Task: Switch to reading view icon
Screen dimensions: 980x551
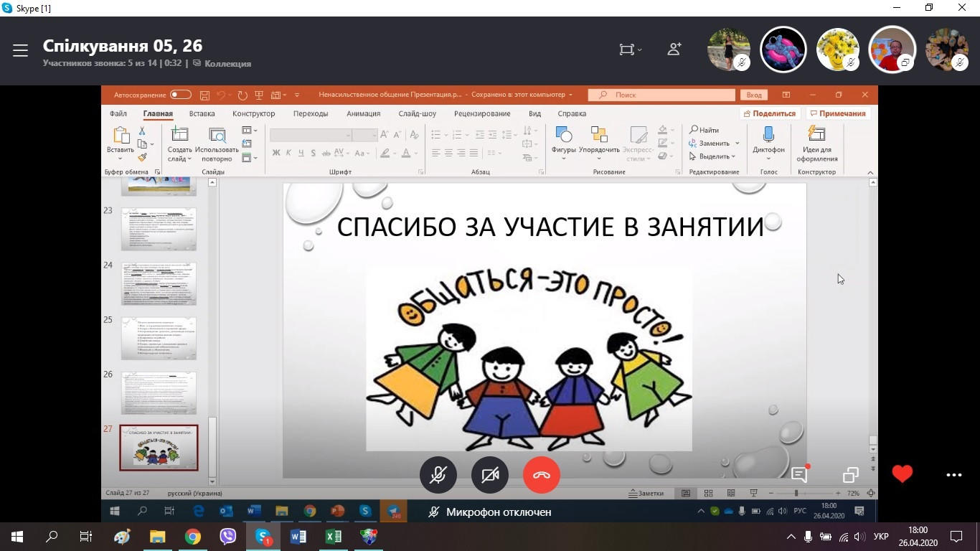Action: tap(731, 494)
